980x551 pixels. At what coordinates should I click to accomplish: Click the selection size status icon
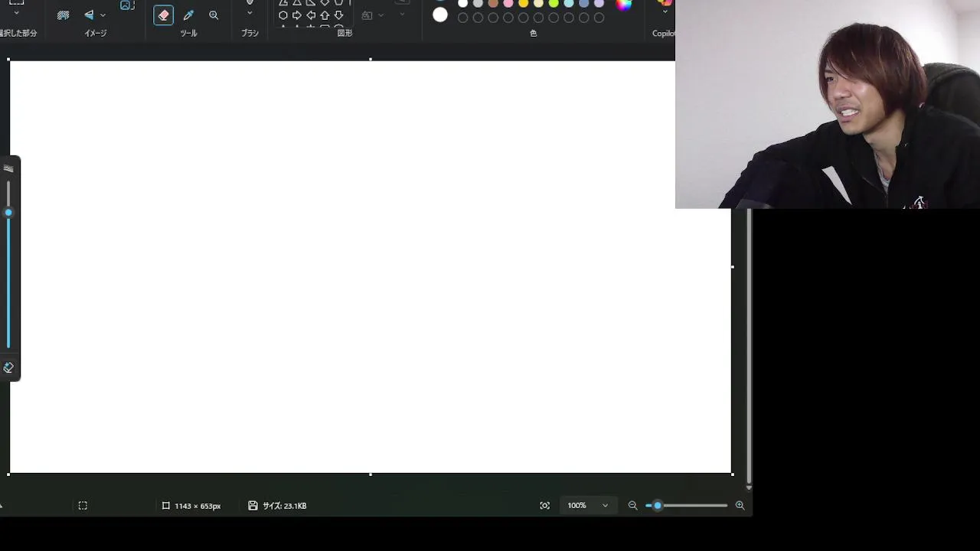[83, 506]
